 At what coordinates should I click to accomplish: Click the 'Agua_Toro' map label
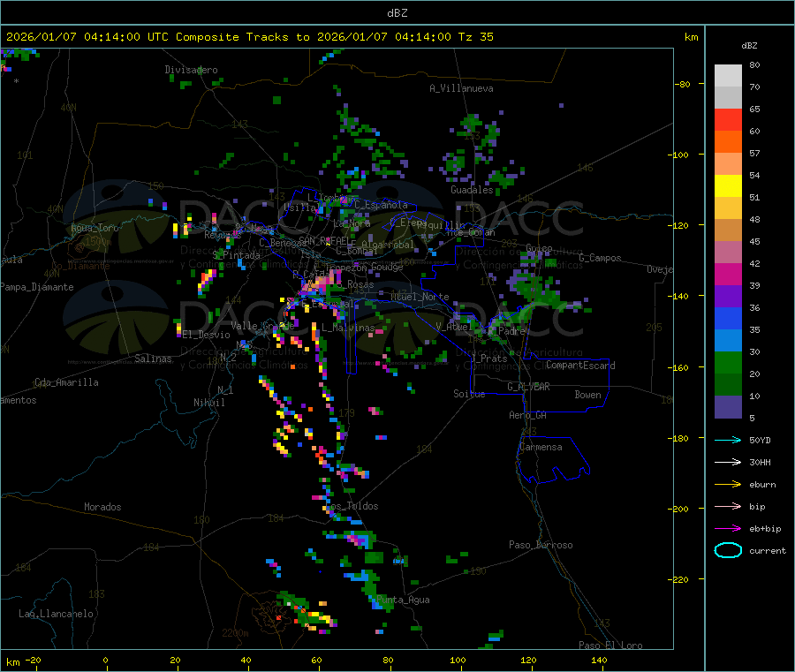tap(95, 228)
